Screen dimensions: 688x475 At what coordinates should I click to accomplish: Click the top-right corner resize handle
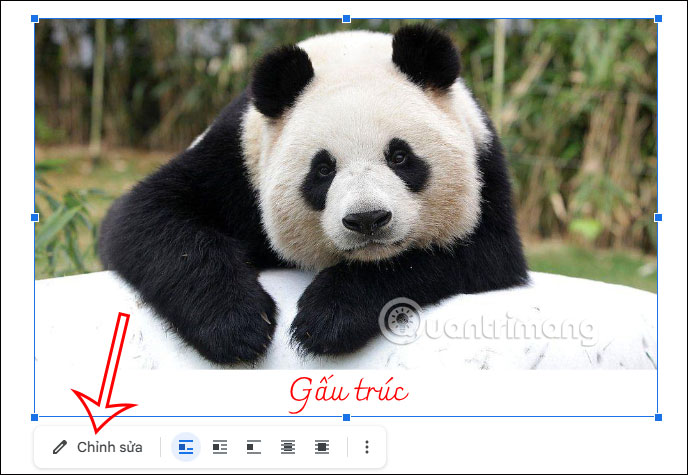pos(658,19)
